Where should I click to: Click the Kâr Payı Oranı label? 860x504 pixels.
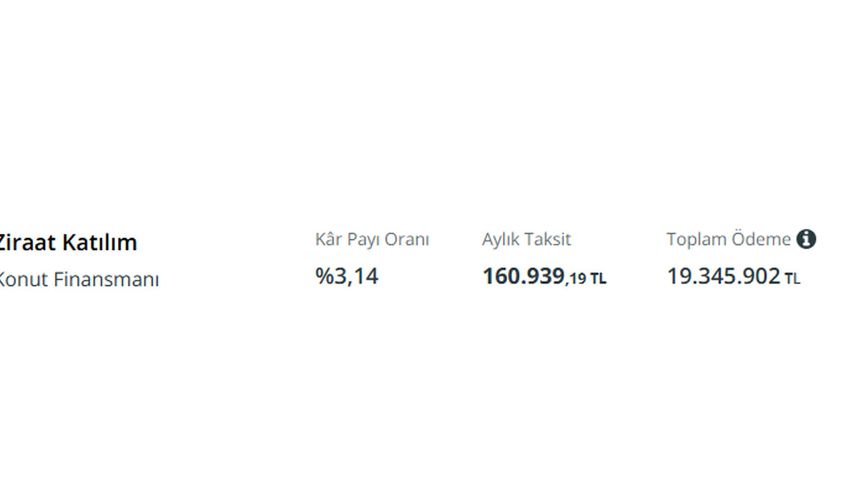click(372, 239)
